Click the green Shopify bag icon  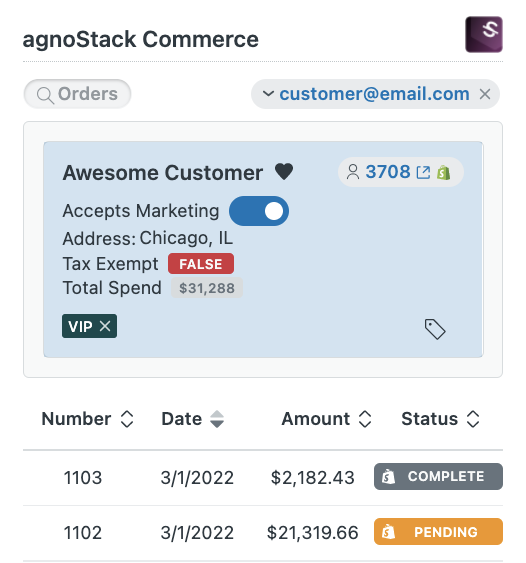444,172
